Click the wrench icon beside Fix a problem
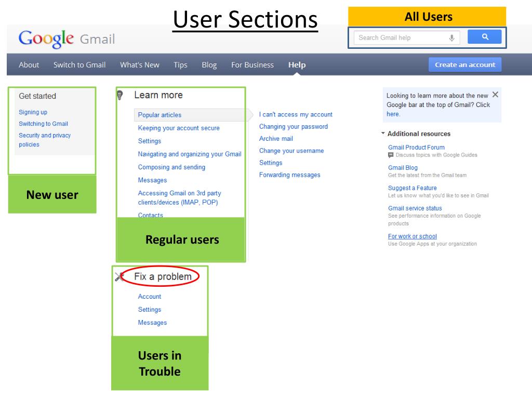 click(x=119, y=277)
